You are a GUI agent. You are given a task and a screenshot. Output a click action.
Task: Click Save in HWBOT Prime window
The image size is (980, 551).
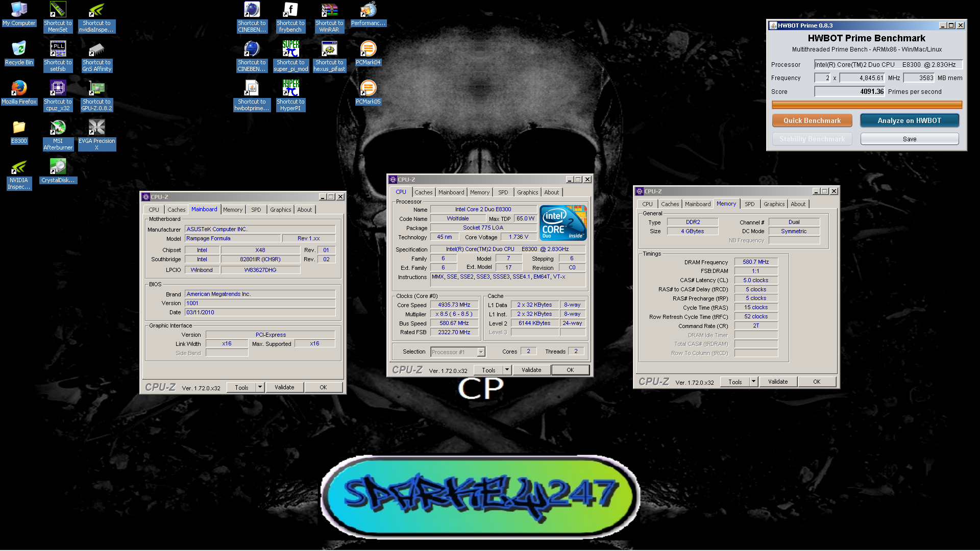(910, 139)
